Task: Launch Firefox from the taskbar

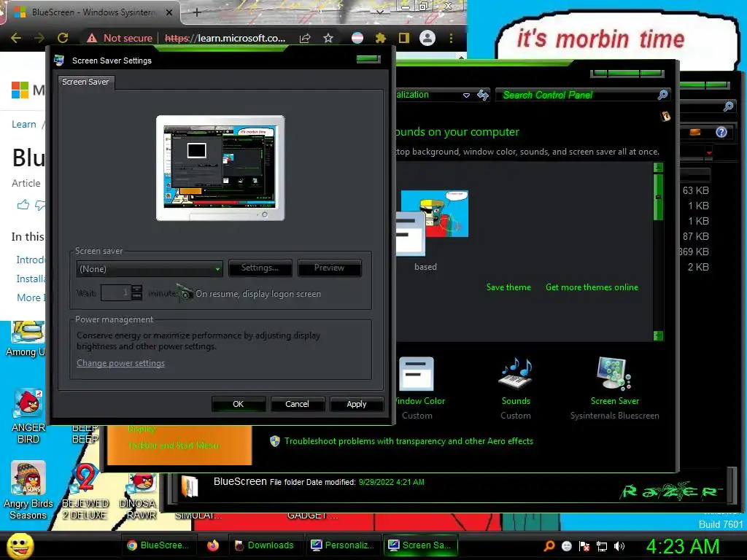Action: (213, 545)
